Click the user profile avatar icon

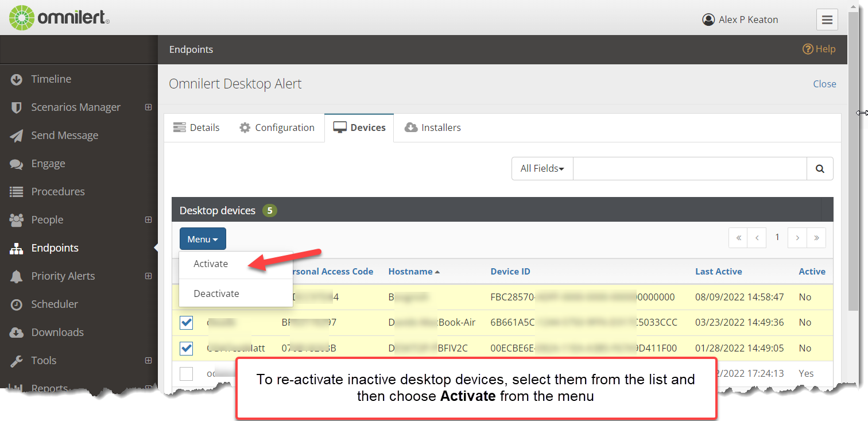[708, 20]
